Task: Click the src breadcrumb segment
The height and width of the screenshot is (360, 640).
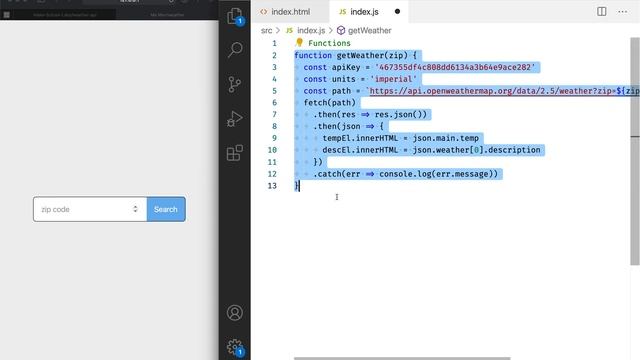Action: click(x=267, y=31)
